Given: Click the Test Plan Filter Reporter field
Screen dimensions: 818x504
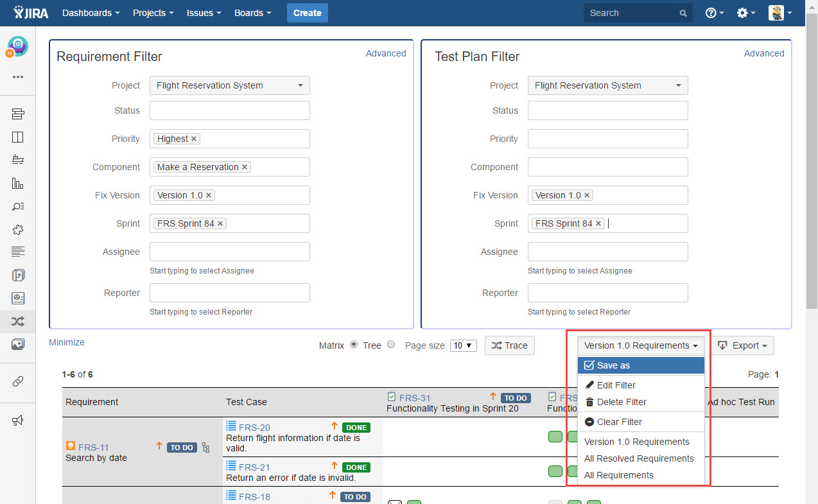Looking at the screenshot, I should pyautogui.click(x=608, y=293).
